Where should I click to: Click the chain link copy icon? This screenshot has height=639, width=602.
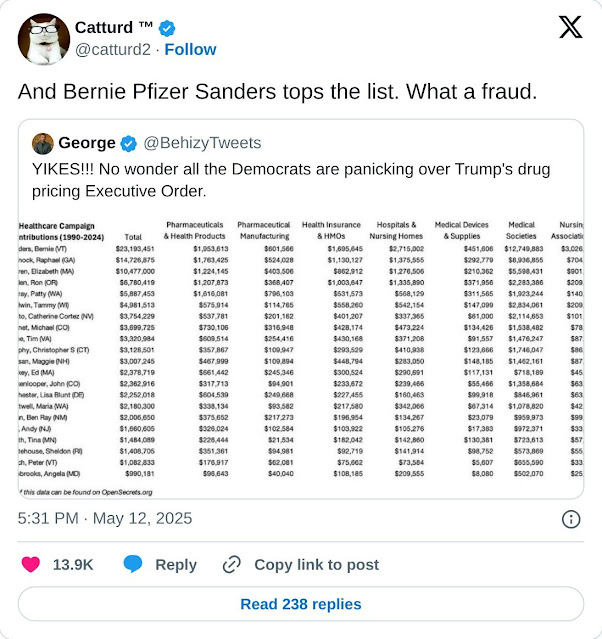pyautogui.click(x=232, y=564)
